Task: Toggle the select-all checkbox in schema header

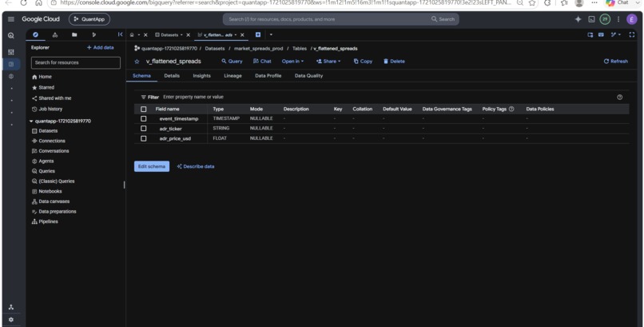Action: point(143,110)
